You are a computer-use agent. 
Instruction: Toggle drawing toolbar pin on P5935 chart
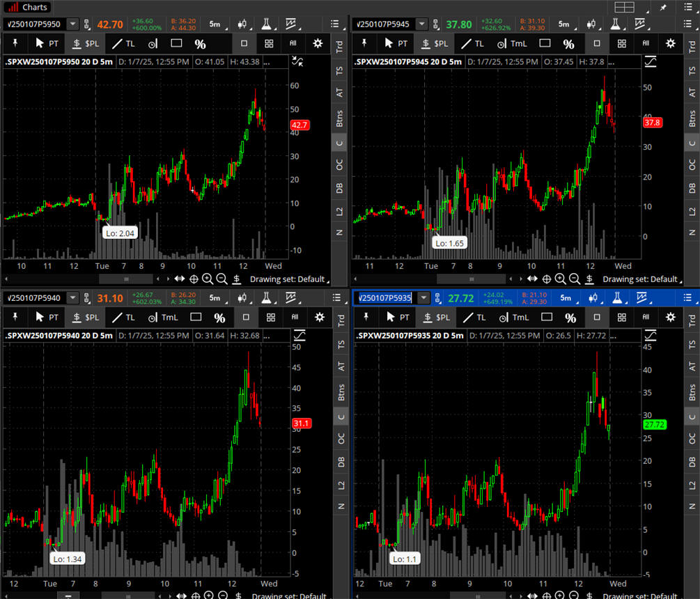click(366, 318)
